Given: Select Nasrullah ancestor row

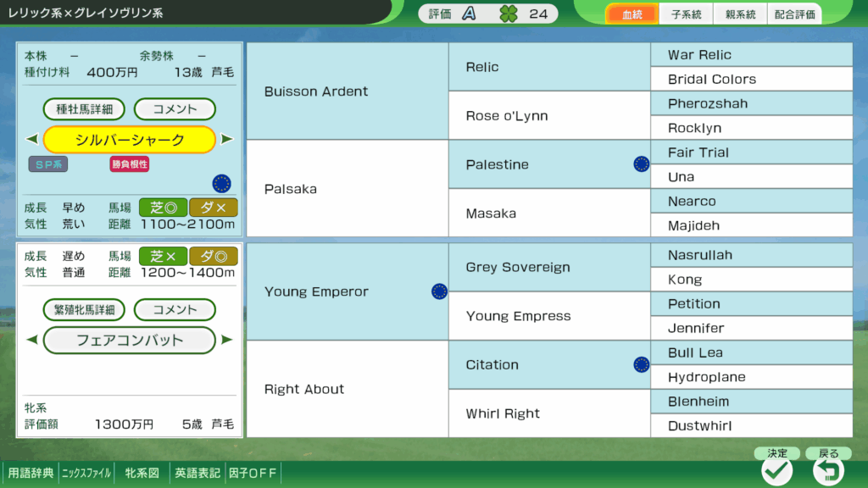Looking at the screenshot, I should (x=752, y=255).
